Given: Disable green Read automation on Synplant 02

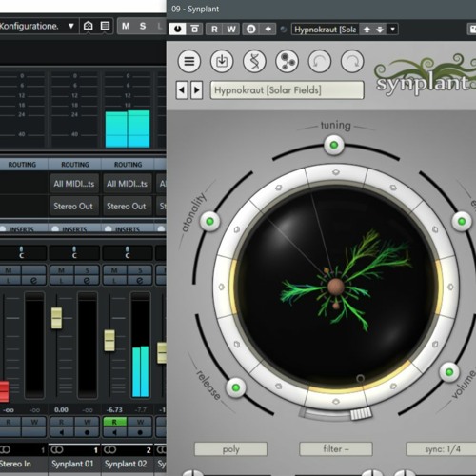Looking at the screenshot, I should (114, 422).
